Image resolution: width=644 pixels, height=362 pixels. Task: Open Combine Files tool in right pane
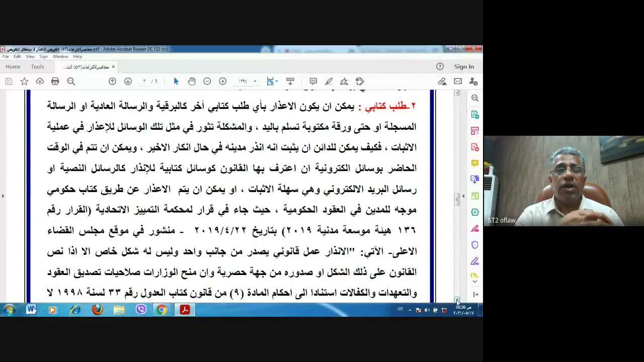(x=475, y=179)
